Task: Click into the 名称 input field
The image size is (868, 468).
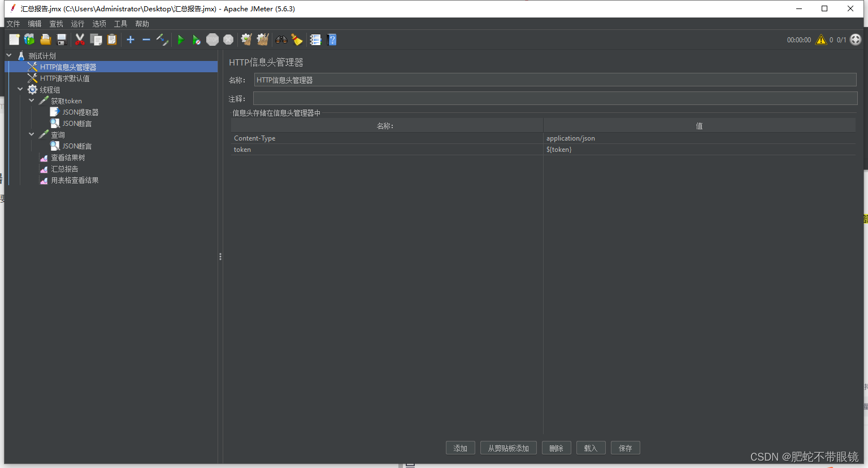Action: click(555, 80)
